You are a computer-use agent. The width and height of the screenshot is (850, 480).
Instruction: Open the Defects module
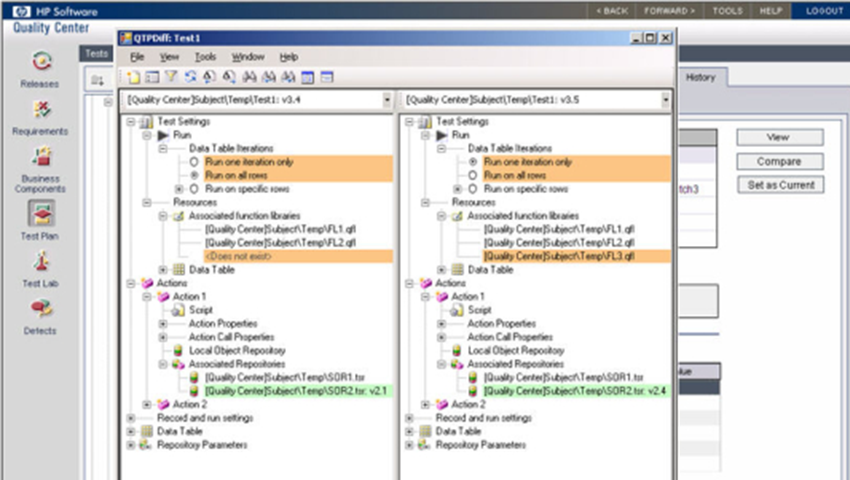point(40,310)
